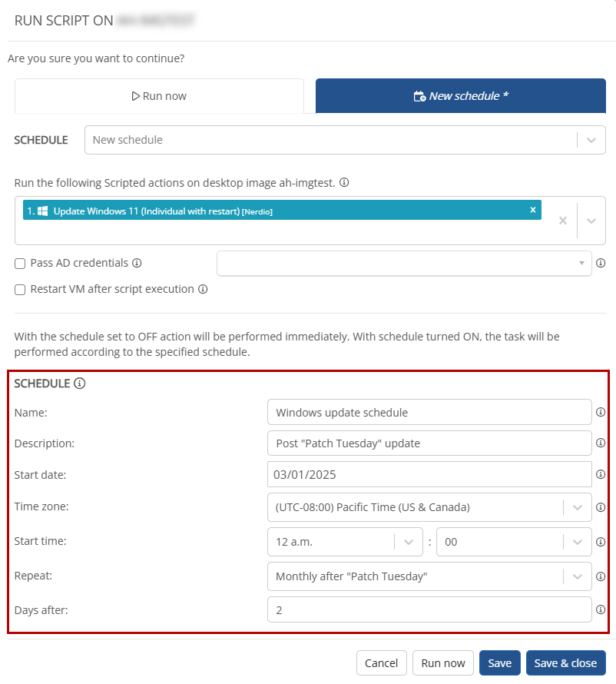Click the info icon next to the Repeat dropdown
616x684 pixels.
[601, 577]
